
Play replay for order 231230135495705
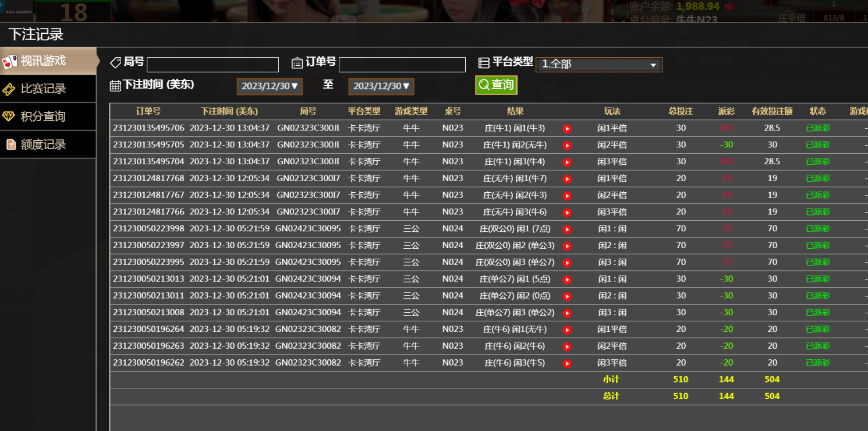coord(567,145)
